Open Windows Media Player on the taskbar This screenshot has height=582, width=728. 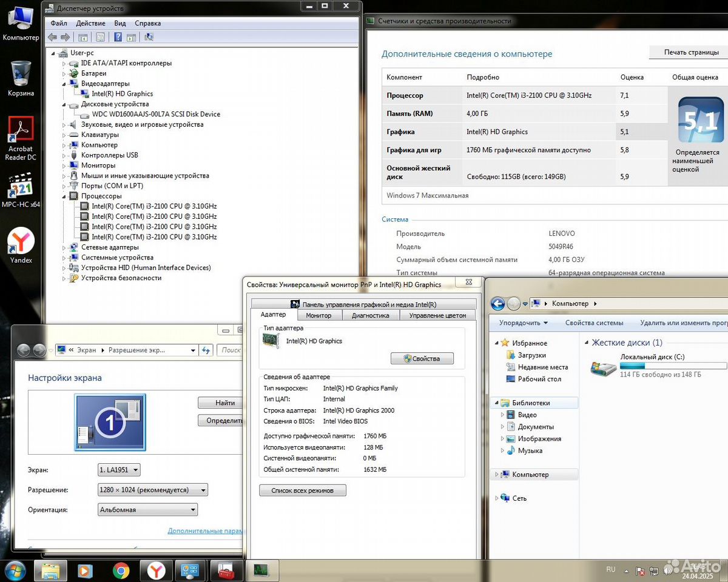coord(86,570)
